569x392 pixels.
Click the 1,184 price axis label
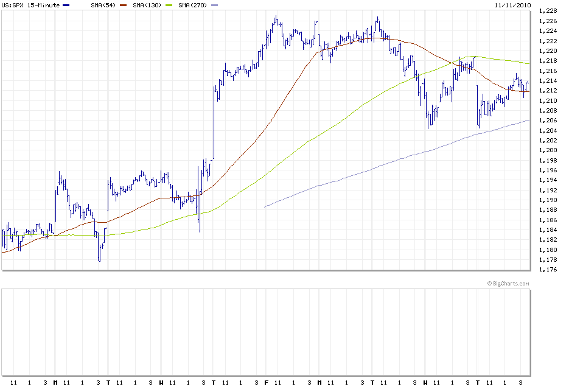click(548, 229)
